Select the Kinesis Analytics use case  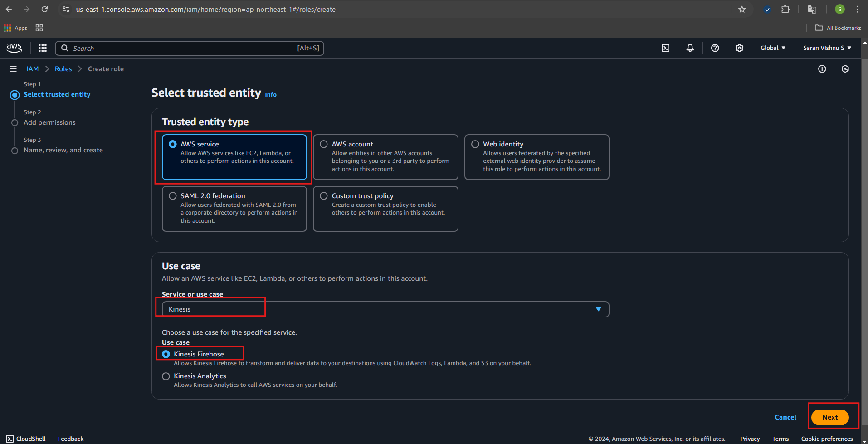(x=166, y=376)
